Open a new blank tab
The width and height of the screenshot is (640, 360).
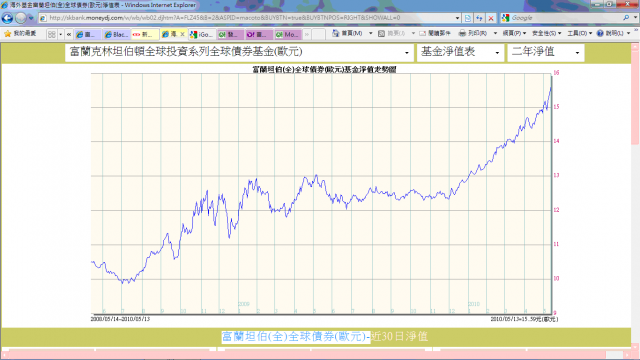[x=318, y=34]
